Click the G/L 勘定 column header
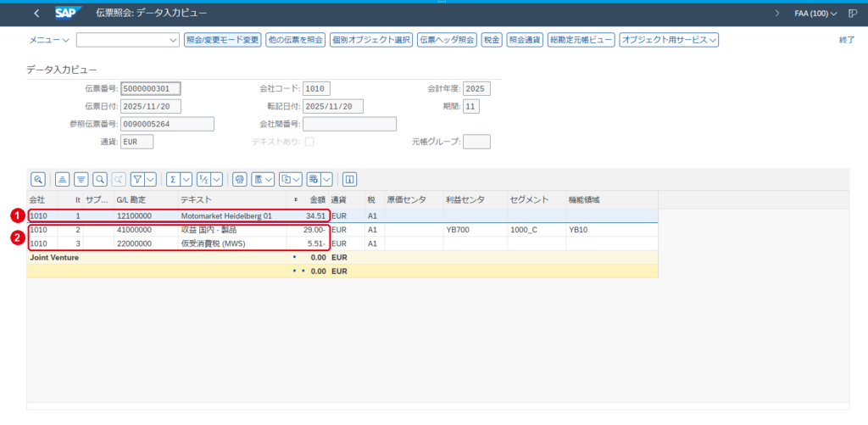The image size is (868, 425). click(x=145, y=199)
